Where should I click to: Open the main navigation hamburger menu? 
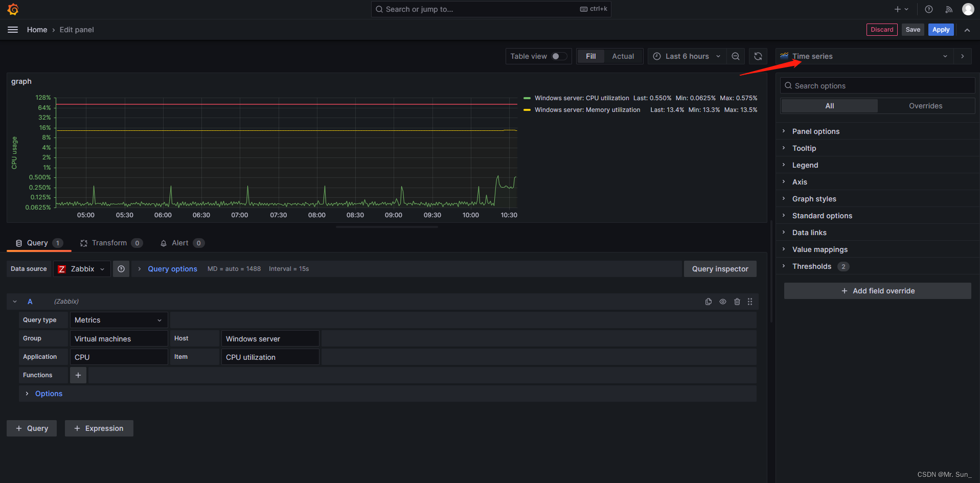12,29
